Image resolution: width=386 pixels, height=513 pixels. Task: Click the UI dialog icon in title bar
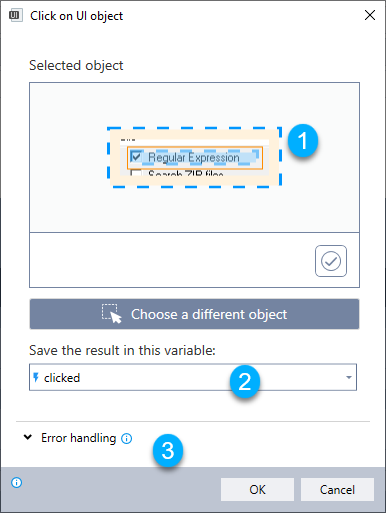tap(15, 15)
